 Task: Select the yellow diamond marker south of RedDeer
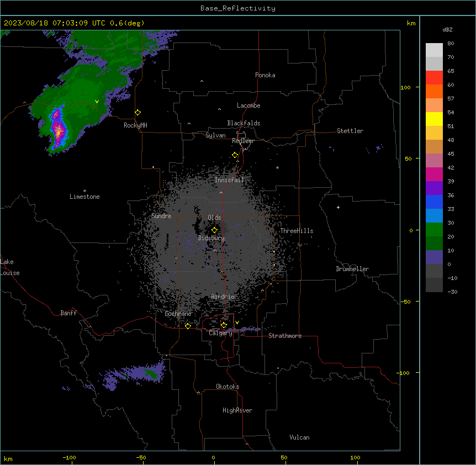(235, 155)
